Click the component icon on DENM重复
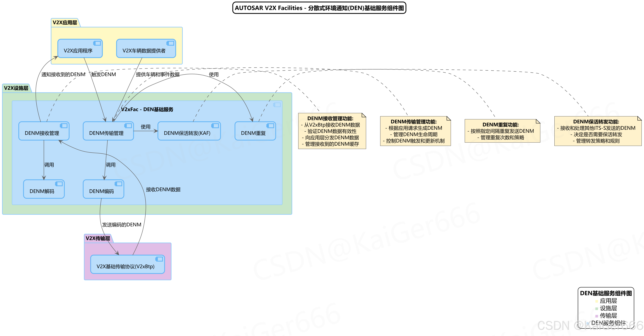The width and height of the screenshot is (644, 336). [270, 126]
